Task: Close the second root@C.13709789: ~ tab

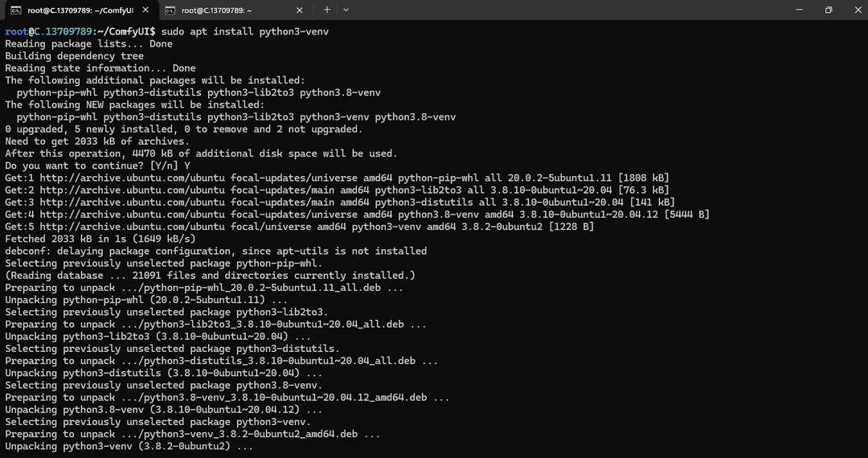Action: click(300, 10)
